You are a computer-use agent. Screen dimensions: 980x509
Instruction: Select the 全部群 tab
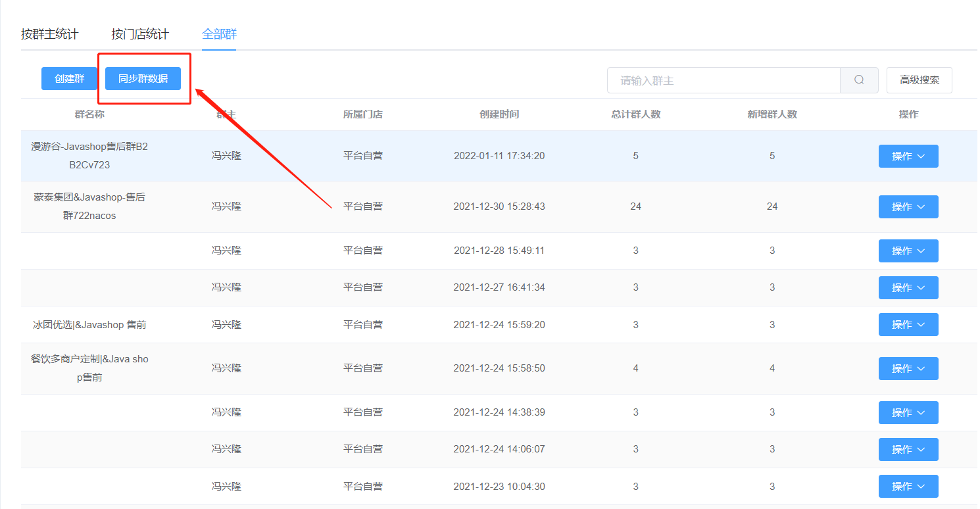coord(219,34)
